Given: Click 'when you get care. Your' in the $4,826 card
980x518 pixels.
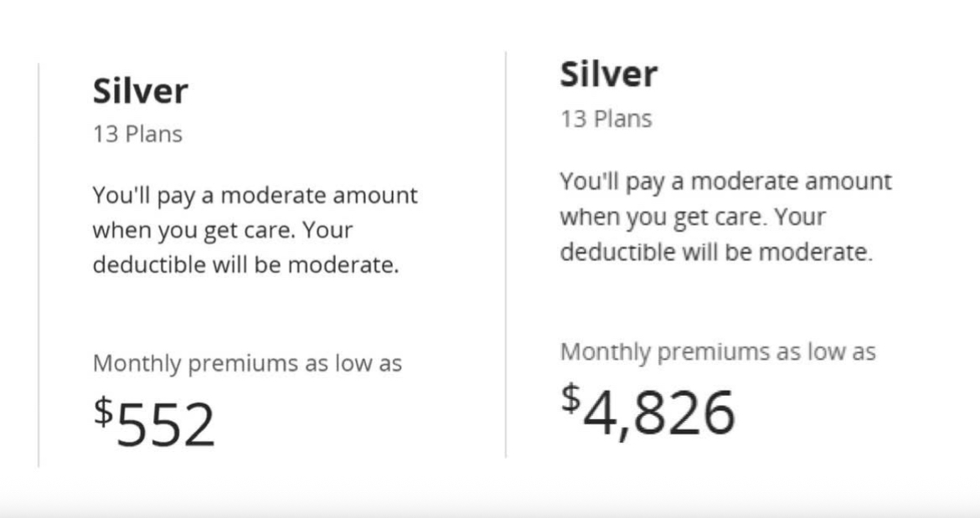Looking at the screenshot, I should 692,217.
